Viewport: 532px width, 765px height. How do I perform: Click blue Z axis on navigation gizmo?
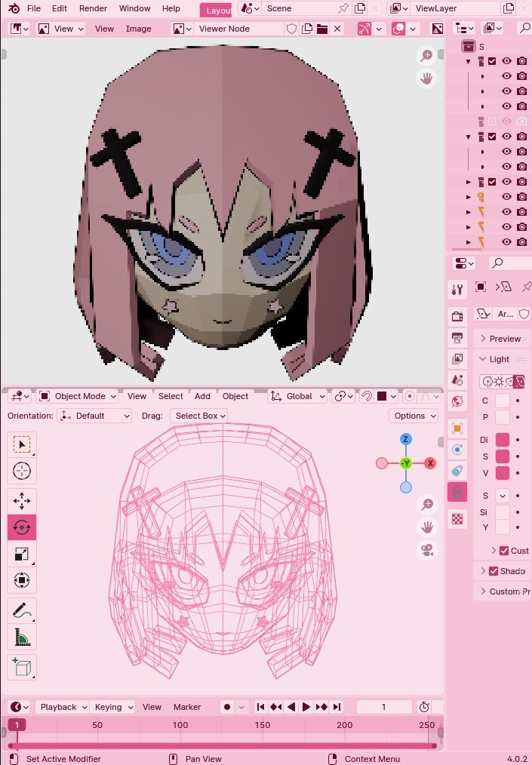click(405, 439)
